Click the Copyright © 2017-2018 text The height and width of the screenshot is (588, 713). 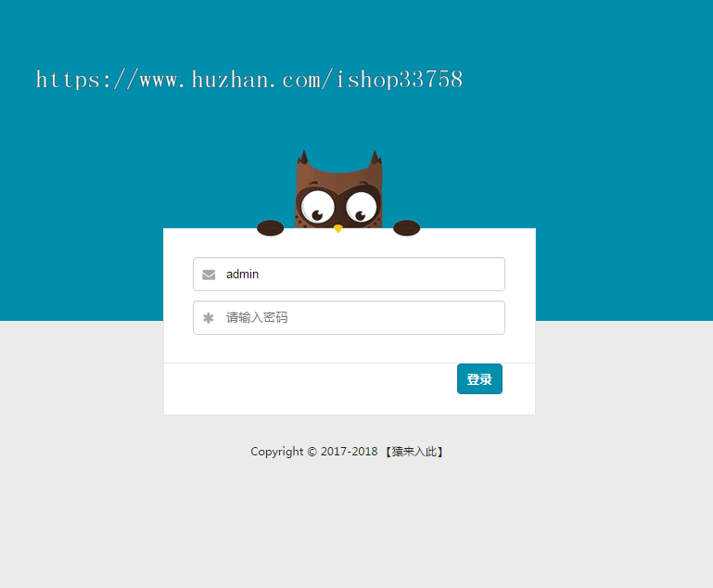pos(314,452)
